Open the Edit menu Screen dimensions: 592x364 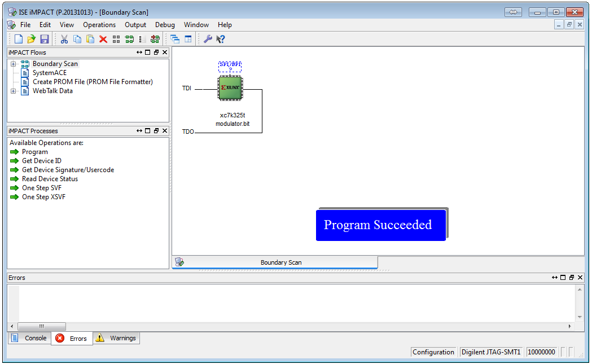45,25
